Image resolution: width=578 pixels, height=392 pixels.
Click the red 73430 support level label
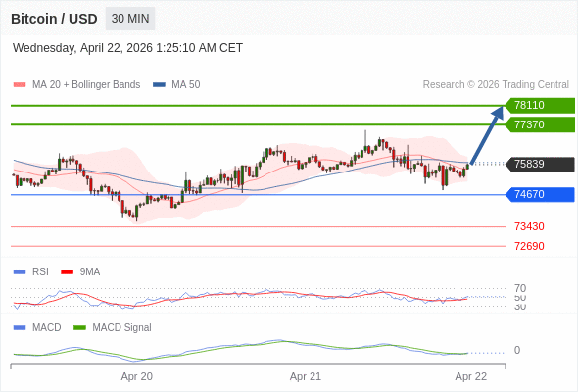tap(529, 226)
